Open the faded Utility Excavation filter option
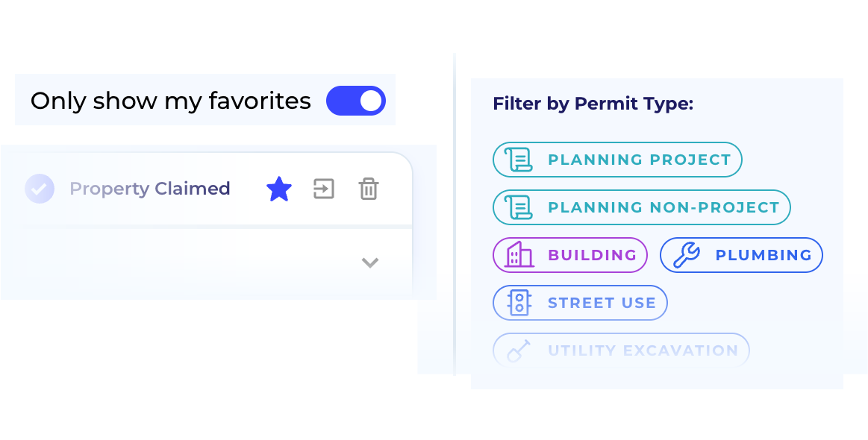Viewport: 868px width, 440px height. click(621, 350)
